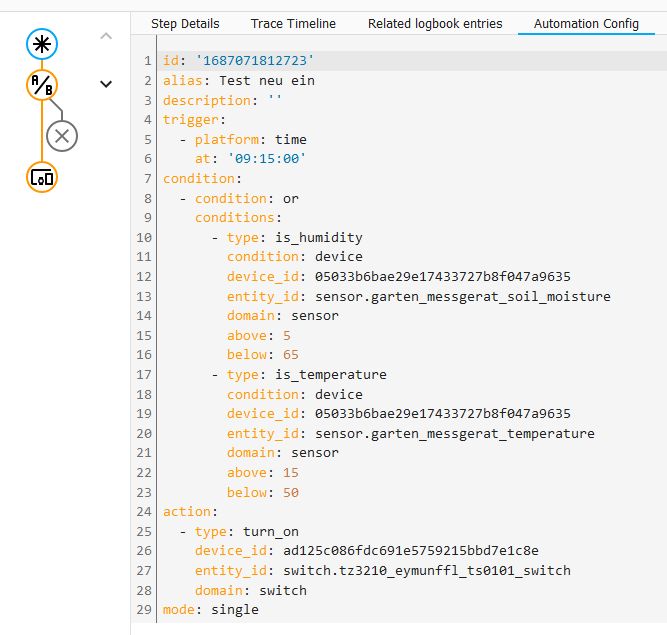The width and height of the screenshot is (667, 635).
Task: Select the trigger node asterisk icon
Action: click(x=41, y=43)
